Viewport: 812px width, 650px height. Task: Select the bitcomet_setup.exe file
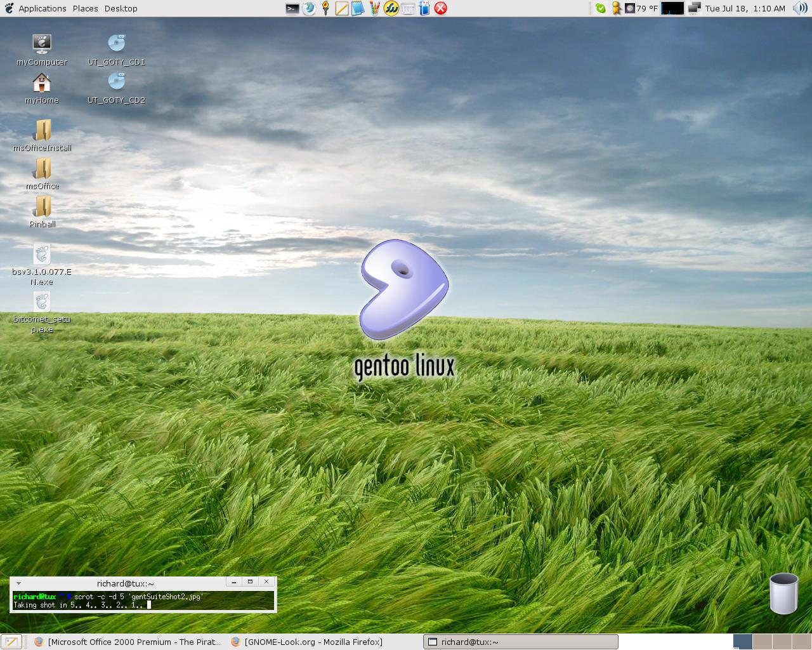42,312
